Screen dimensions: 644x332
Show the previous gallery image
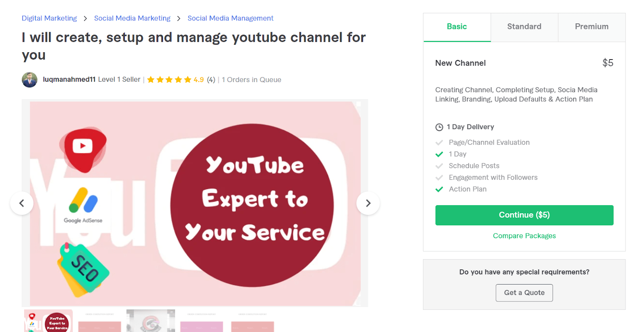(x=22, y=203)
